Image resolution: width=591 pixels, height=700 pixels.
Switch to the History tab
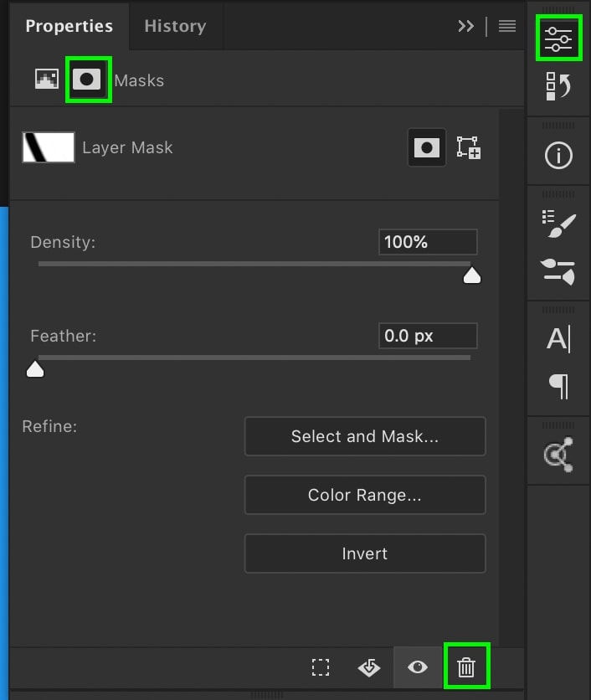coord(174,26)
